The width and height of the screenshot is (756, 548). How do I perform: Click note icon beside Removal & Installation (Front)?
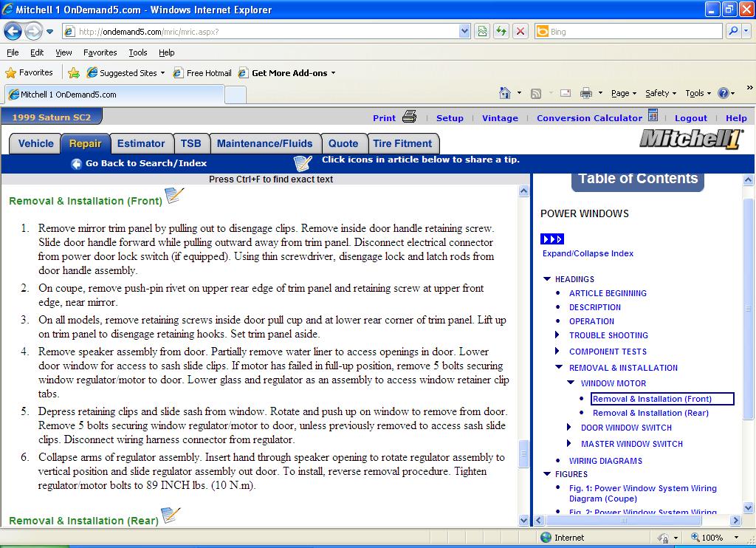pos(174,196)
